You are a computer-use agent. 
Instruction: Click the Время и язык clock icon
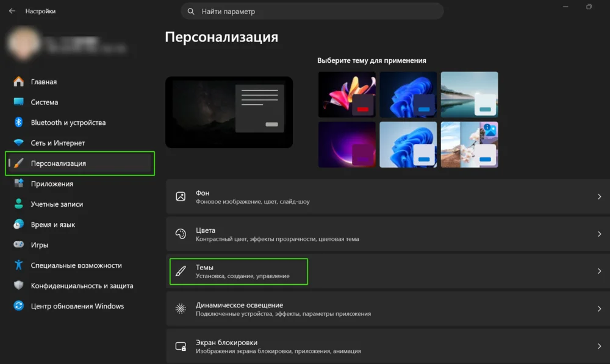(x=18, y=224)
